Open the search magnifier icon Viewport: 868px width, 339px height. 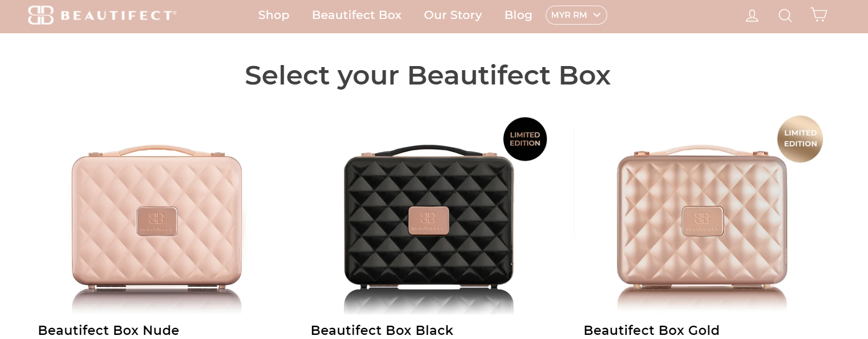[785, 16]
